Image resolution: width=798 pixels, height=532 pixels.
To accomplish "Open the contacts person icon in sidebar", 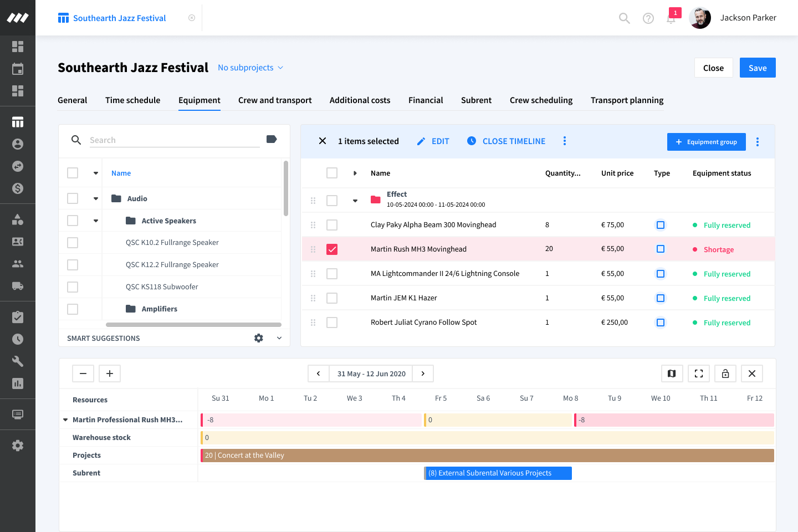I will [18, 144].
